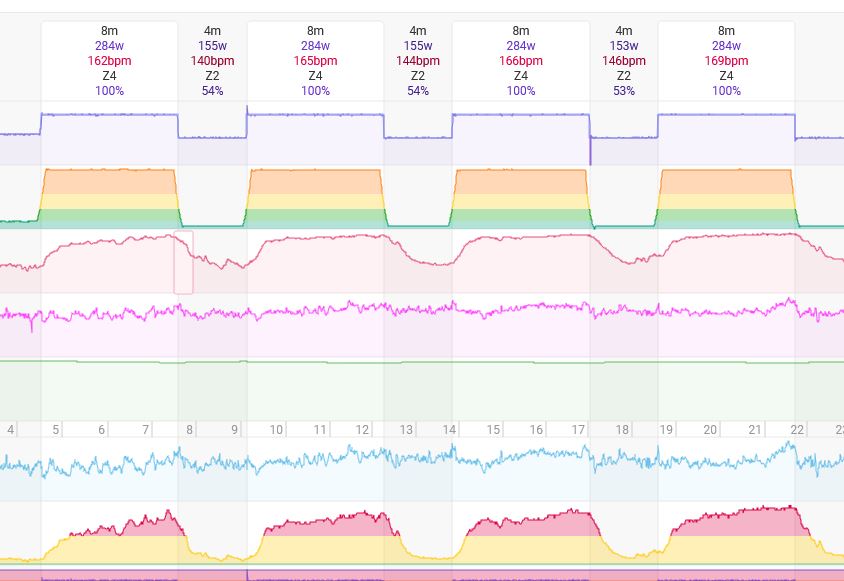Select the 4m interval with 144bpm
This screenshot has height=581, width=844.
coord(418,60)
